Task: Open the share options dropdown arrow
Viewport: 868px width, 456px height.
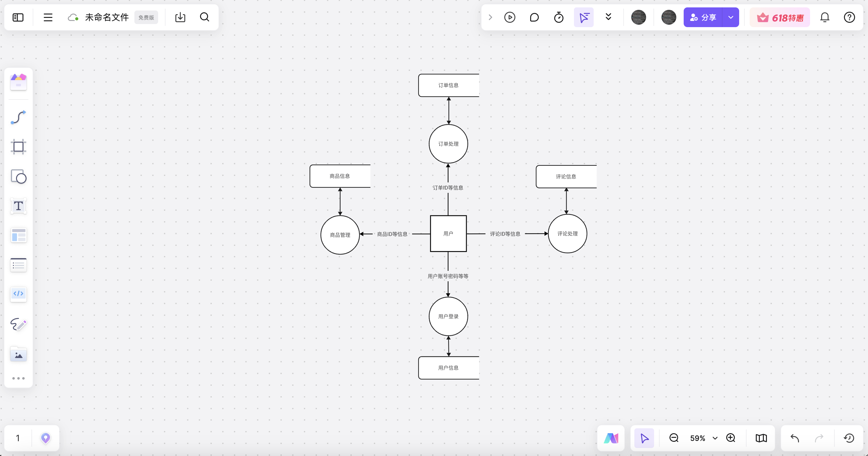Action: (731, 17)
